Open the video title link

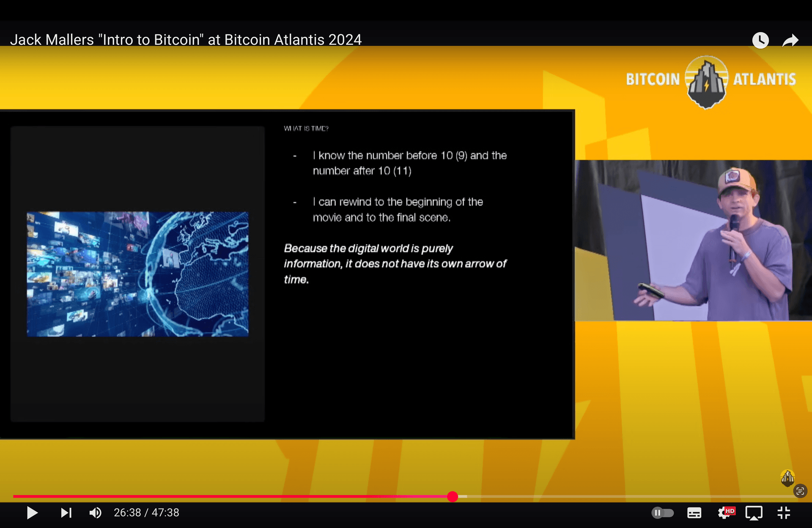(186, 40)
